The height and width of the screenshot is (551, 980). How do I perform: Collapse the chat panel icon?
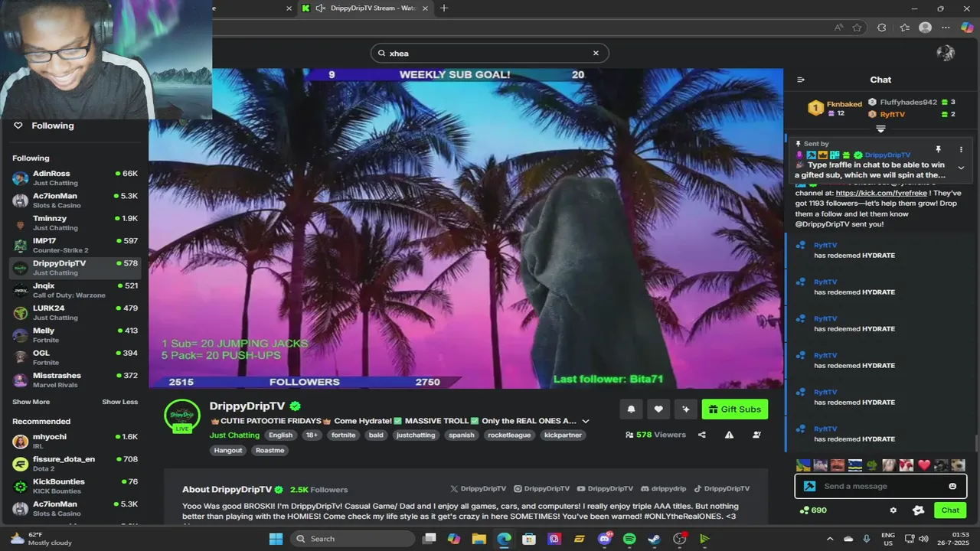[x=801, y=80]
